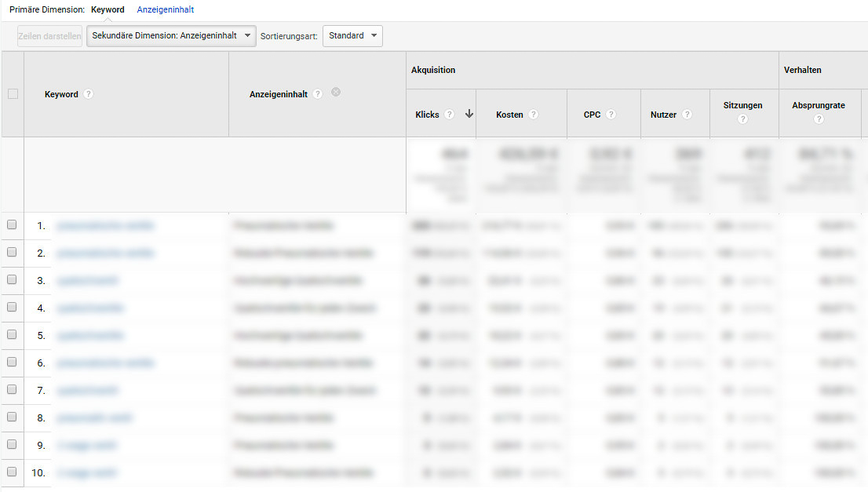Select checkbox for row 5
Screen dimensions: 868x492
click(x=12, y=335)
